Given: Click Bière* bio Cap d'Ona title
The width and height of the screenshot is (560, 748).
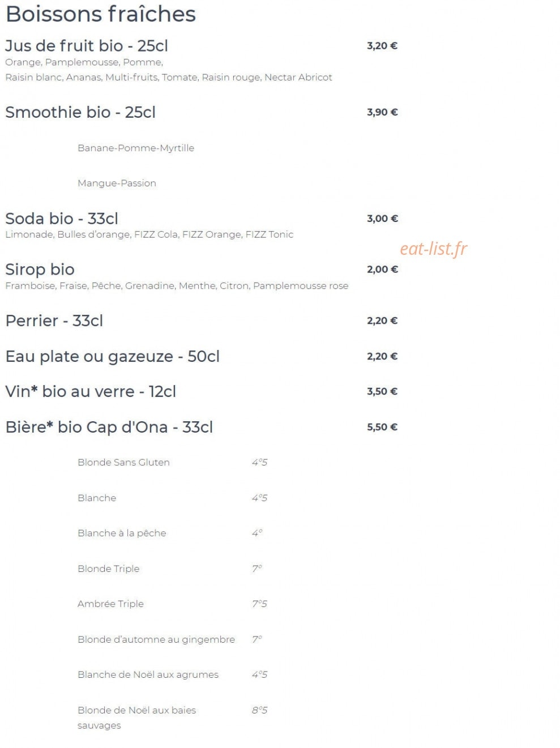Looking at the screenshot, I should pyautogui.click(x=109, y=427).
